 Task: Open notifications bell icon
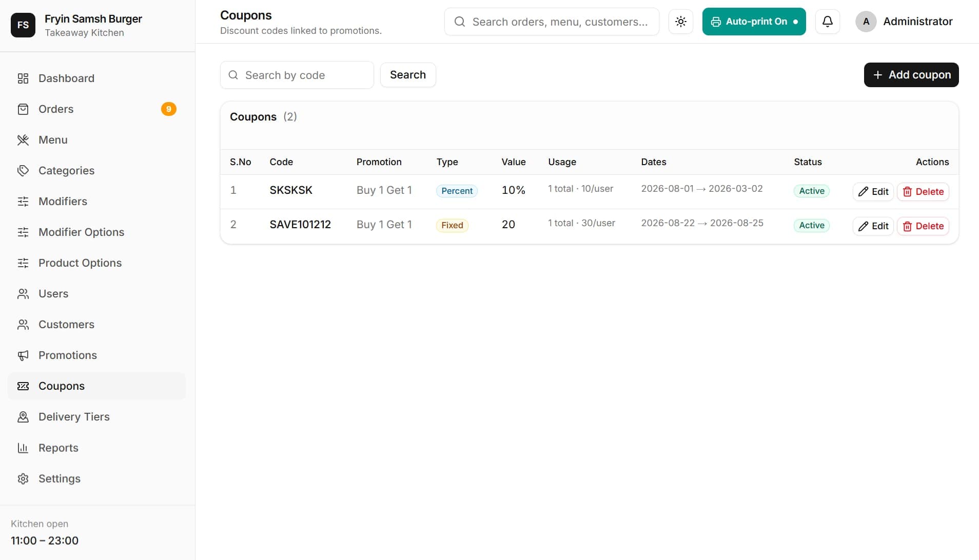coord(828,22)
